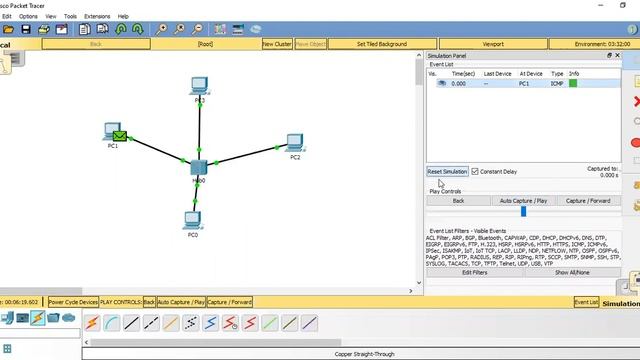Click the play speed slider handle
Viewport: 640px width, 360px height.
524,211
